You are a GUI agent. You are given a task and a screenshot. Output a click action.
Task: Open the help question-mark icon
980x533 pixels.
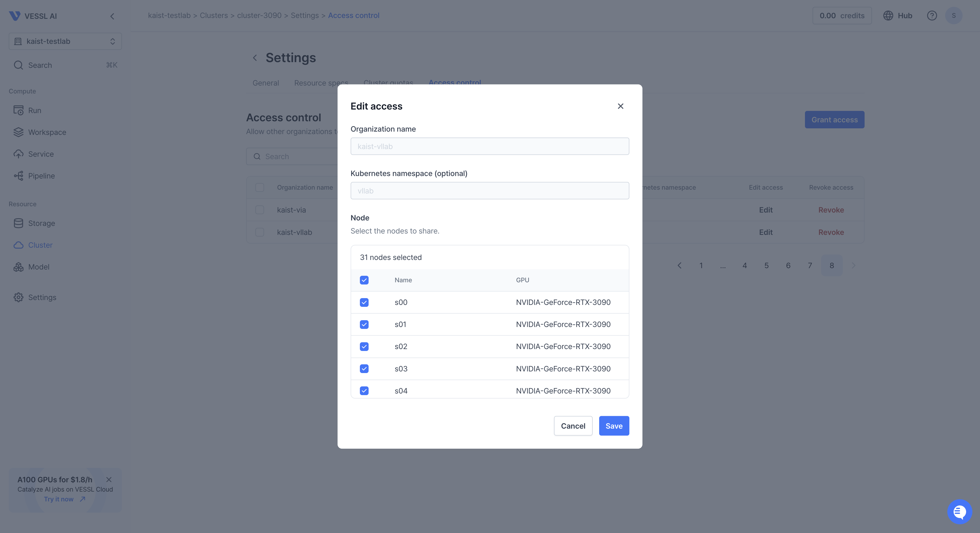click(x=932, y=16)
